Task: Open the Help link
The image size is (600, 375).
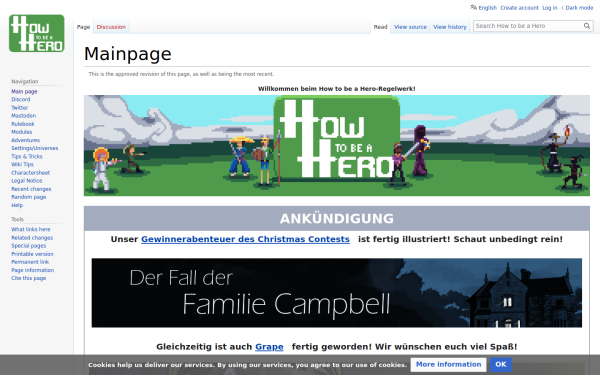Action: (17, 205)
